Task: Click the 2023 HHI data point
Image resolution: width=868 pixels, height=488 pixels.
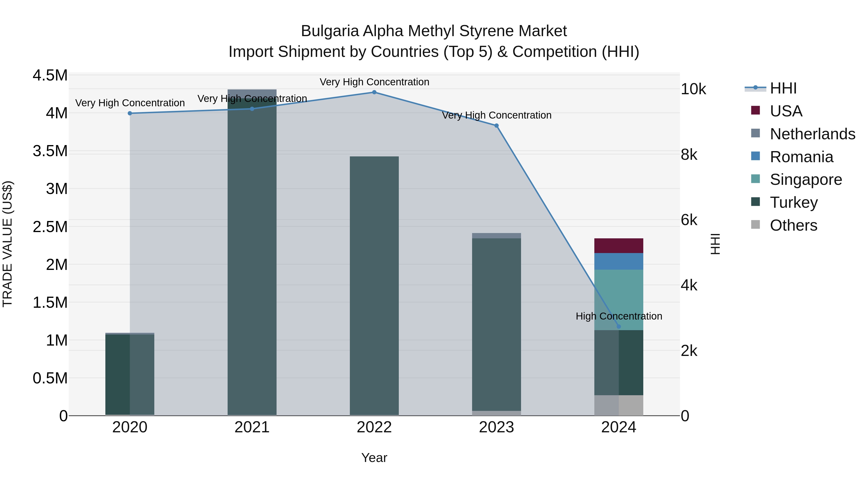Action: (x=496, y=126)
